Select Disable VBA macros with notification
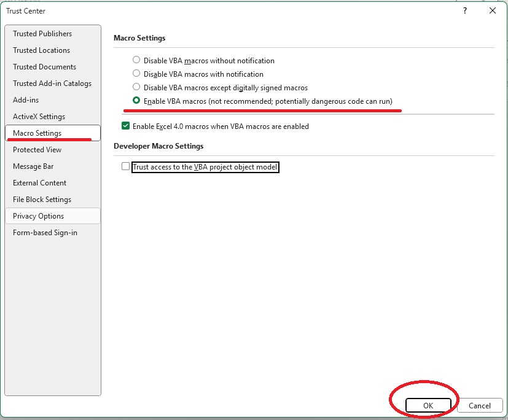The width and height of the screenshot is (508, 420). [136, 74]
